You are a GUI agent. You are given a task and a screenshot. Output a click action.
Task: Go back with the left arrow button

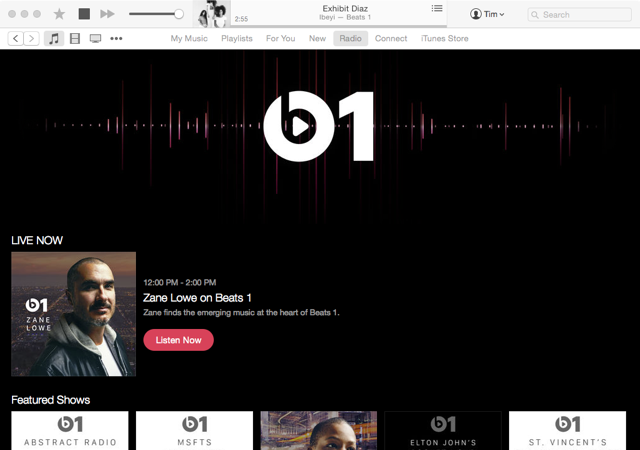[x=16, y=38]
